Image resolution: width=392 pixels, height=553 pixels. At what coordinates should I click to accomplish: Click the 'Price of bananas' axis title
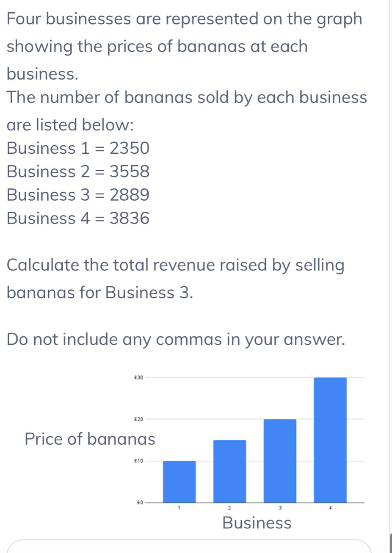(90, 439)
